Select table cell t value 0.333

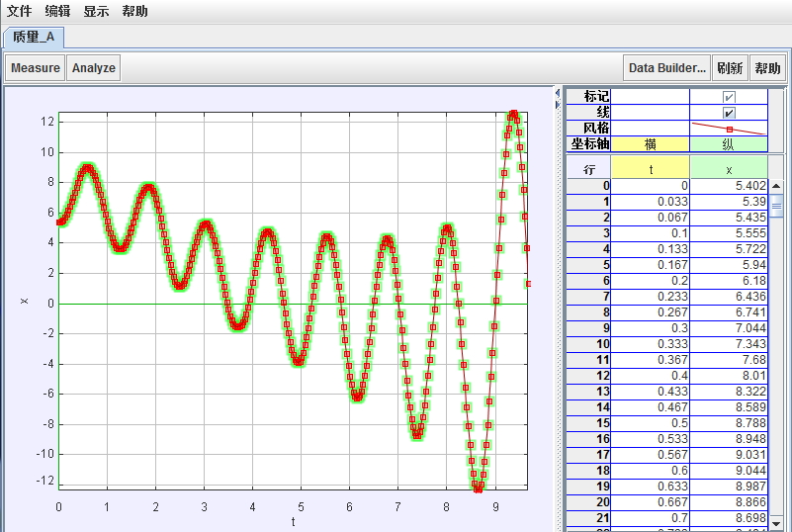pyautogui.click(x=651, y=344)
